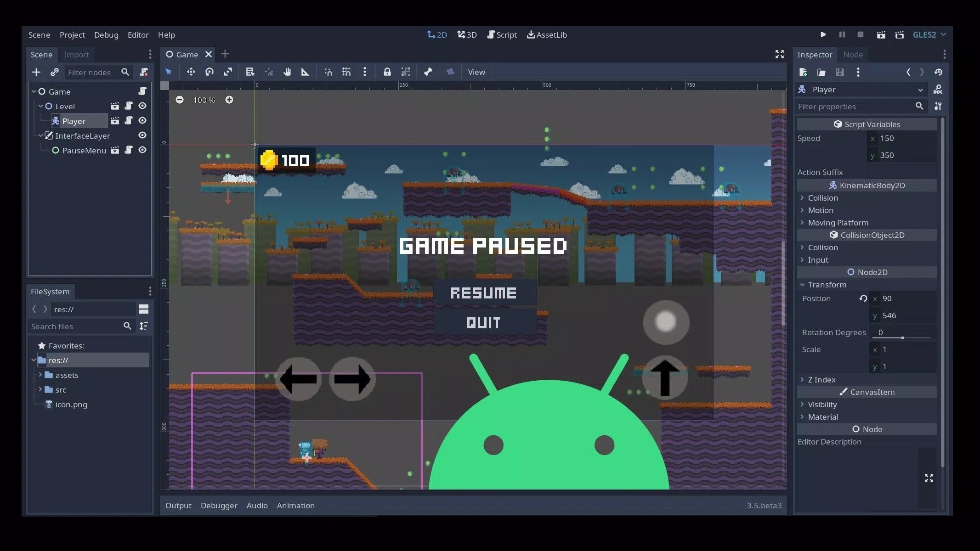Open the Debugger bottom panel

219,506
